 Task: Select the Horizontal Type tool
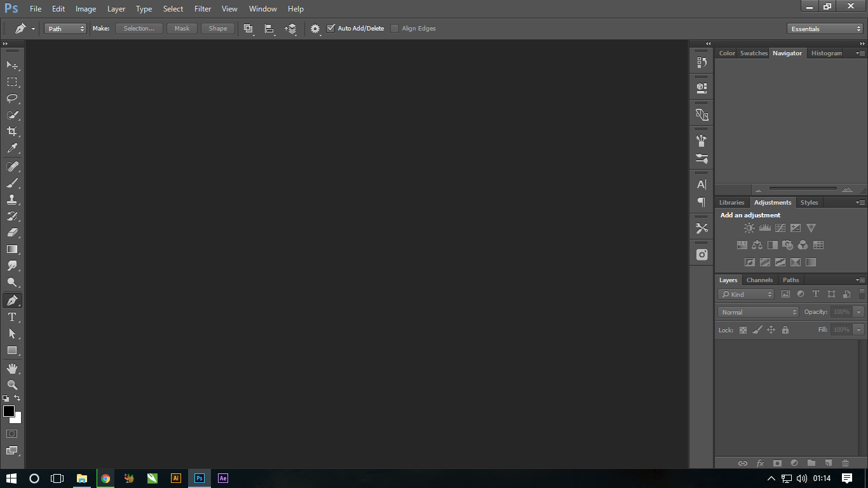point(12,317)
